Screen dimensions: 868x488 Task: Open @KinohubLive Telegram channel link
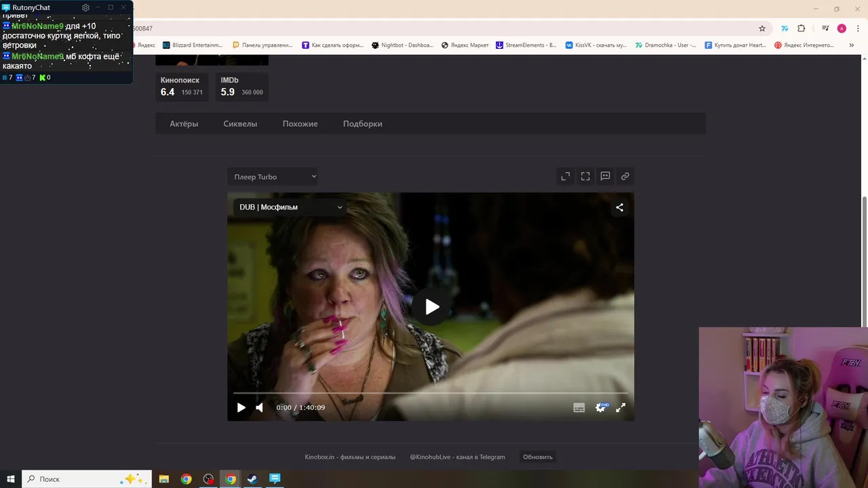pyautogui.click(x=457, y=457)
